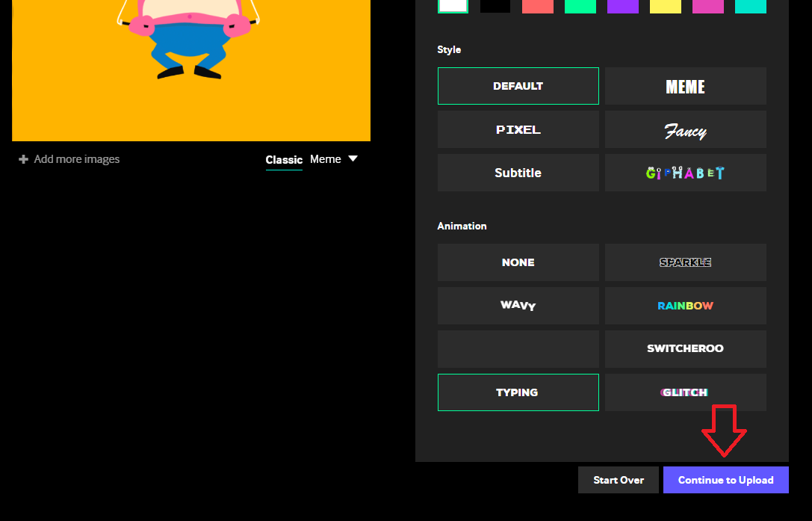Pick the pink color swatch
Image resolution: width=812 pixels, height=521 pixels.
pyautogui.click(x=708, y=6)
